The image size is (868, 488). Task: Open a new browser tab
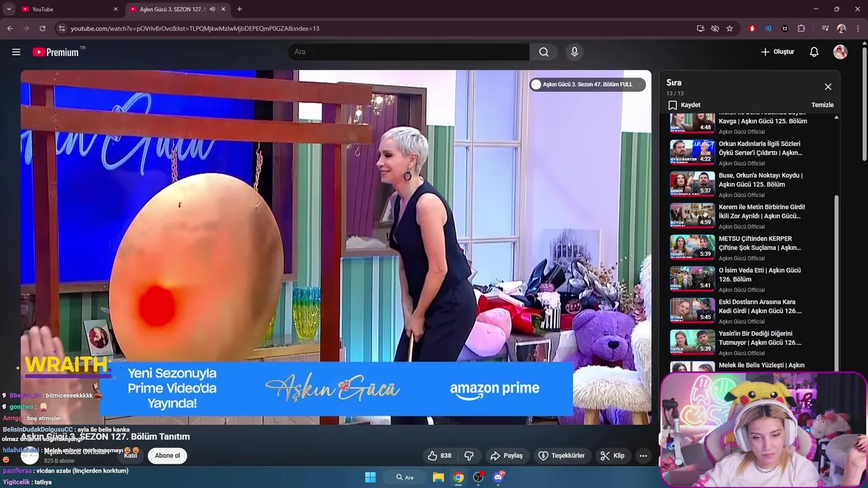coord(239,9)
